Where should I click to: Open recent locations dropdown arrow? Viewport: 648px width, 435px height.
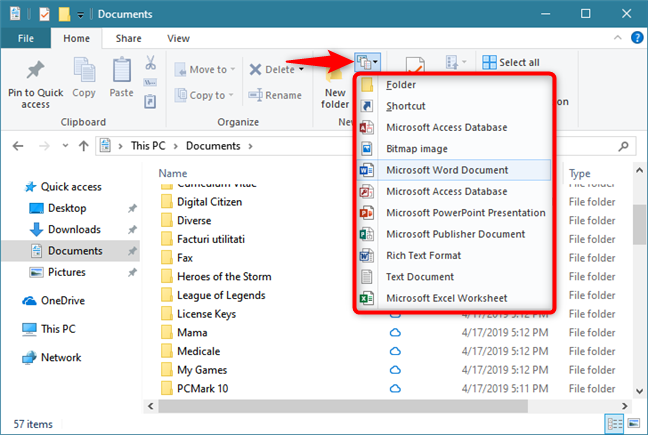coord(65,146)
